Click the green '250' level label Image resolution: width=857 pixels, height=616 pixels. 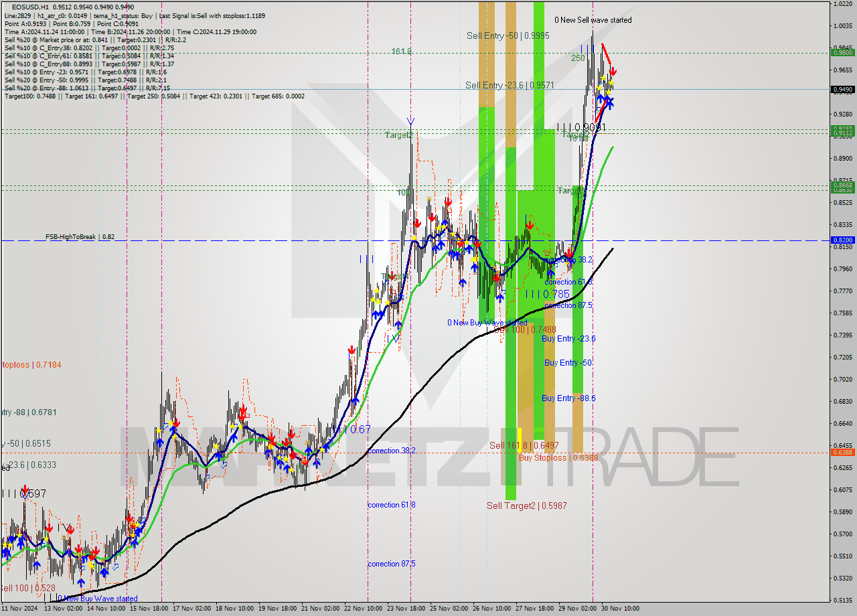coord(578,58)
